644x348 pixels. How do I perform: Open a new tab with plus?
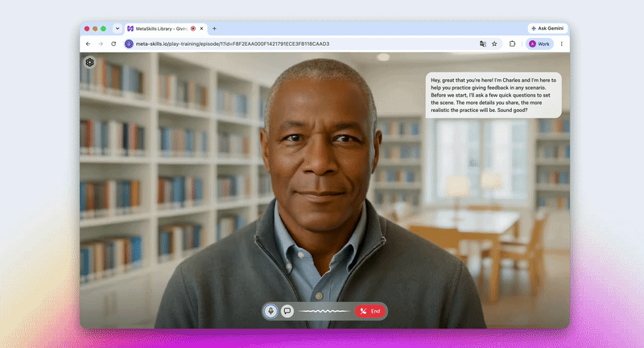coord(214,29)
